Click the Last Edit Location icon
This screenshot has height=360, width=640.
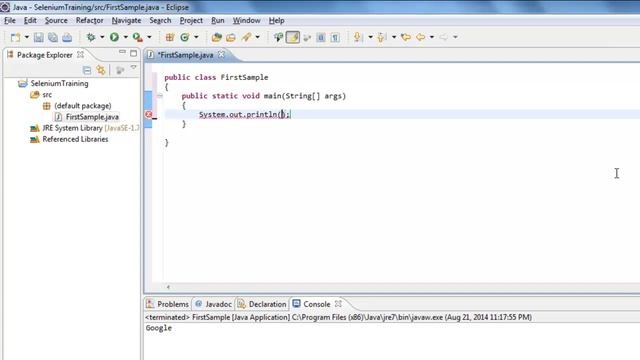pos(406,38)
